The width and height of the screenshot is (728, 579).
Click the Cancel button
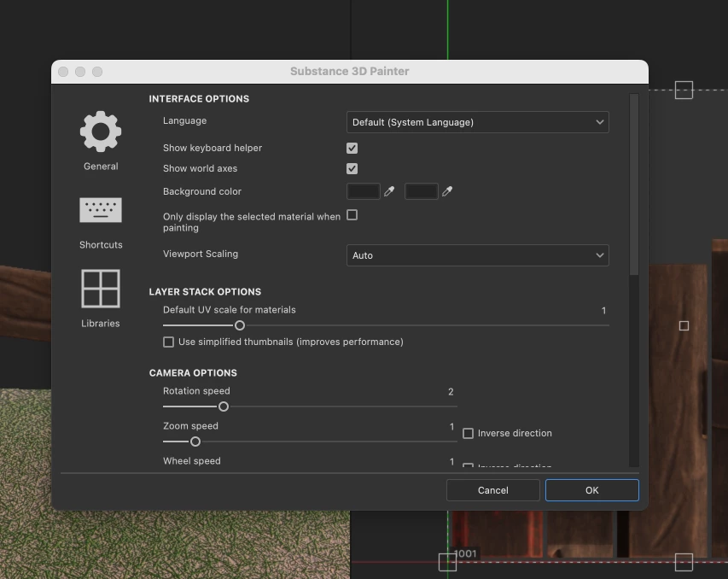(x=493, y=490)
